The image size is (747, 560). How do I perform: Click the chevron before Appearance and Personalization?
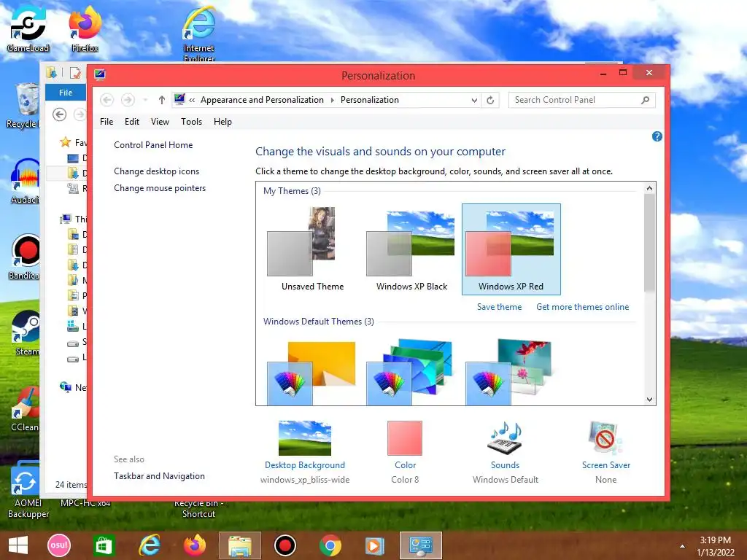(x=192, y=100)
